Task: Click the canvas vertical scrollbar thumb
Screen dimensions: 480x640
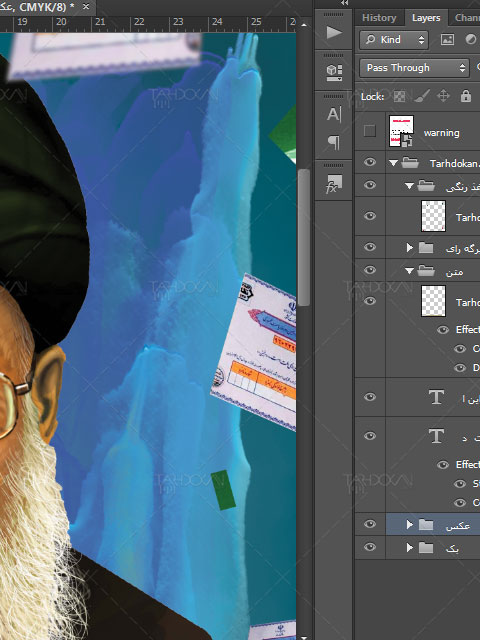Action: click(x=304, y=237)
